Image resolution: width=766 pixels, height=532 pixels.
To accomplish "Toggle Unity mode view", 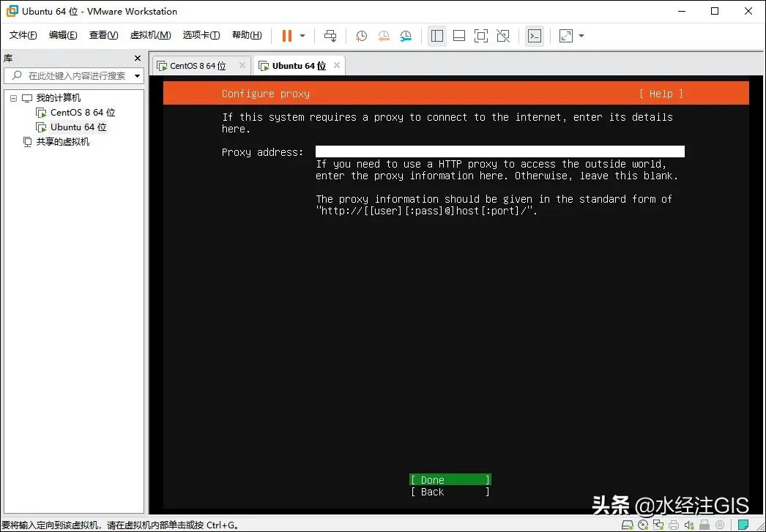I will click(x=503, y=35).
